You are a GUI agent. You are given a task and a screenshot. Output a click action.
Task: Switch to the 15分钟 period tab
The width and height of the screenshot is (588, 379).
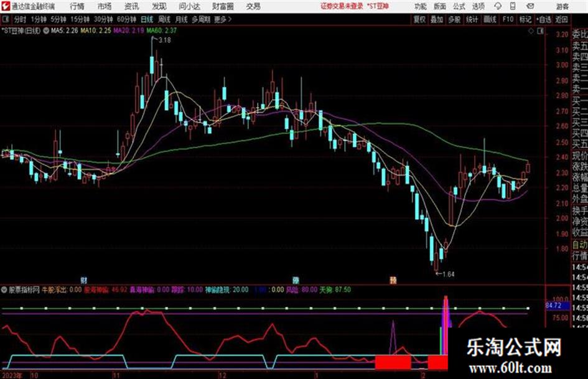point(80,19)
